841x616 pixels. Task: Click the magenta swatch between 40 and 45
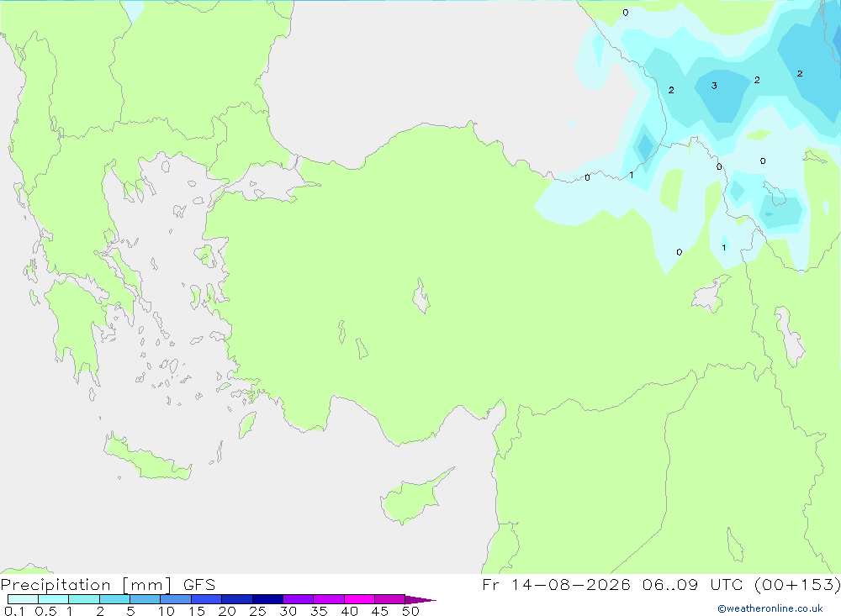[359, 599]
